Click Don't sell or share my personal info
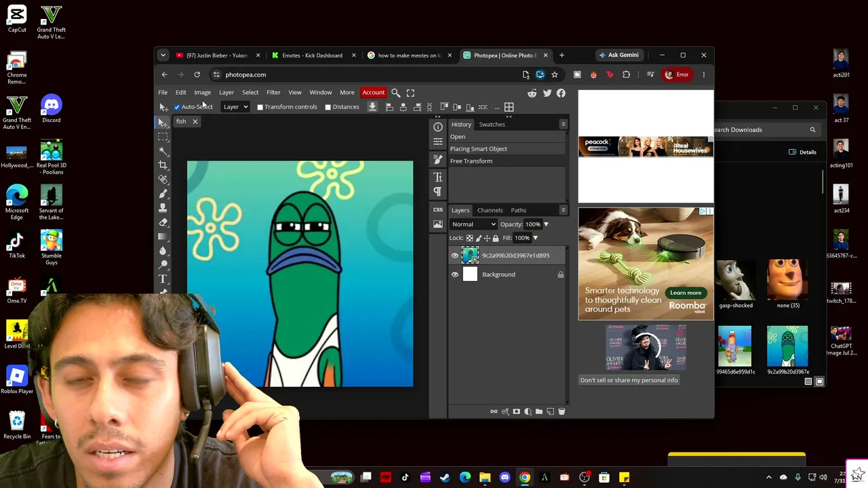 (x=629, y=380)
